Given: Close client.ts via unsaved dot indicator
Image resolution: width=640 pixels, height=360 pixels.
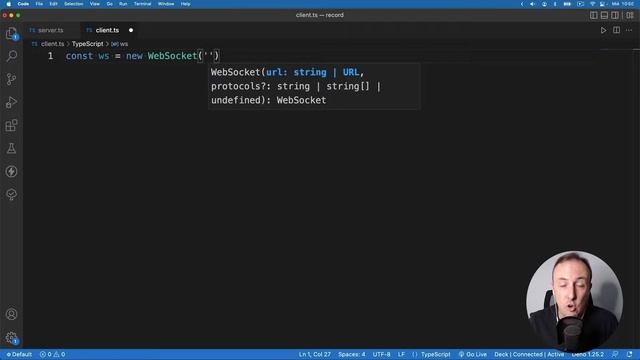Looking at the screenshot, I should coord(131,30).
